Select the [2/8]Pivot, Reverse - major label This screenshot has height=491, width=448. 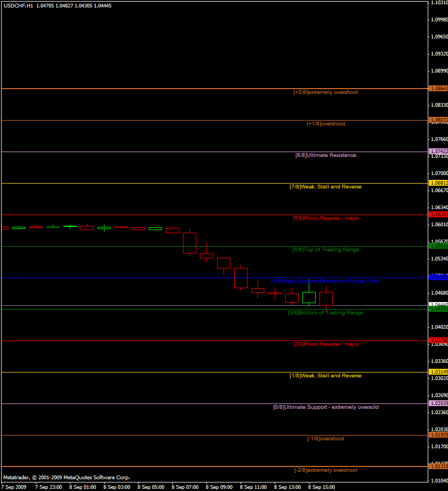(326, 344)
